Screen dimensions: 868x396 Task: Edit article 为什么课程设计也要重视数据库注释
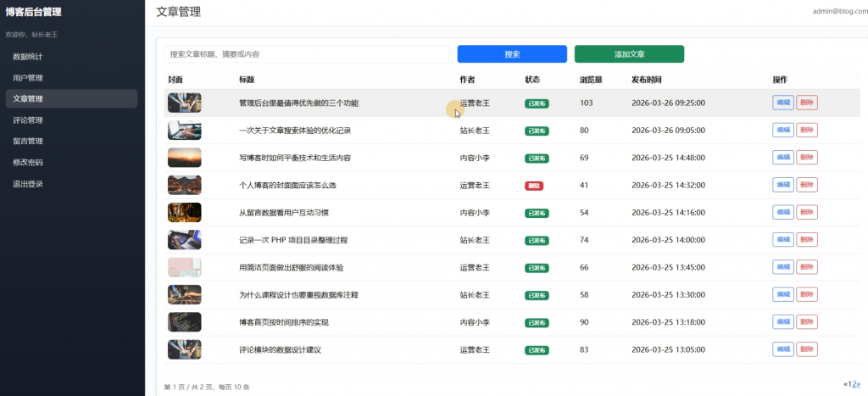pos(783,294)
